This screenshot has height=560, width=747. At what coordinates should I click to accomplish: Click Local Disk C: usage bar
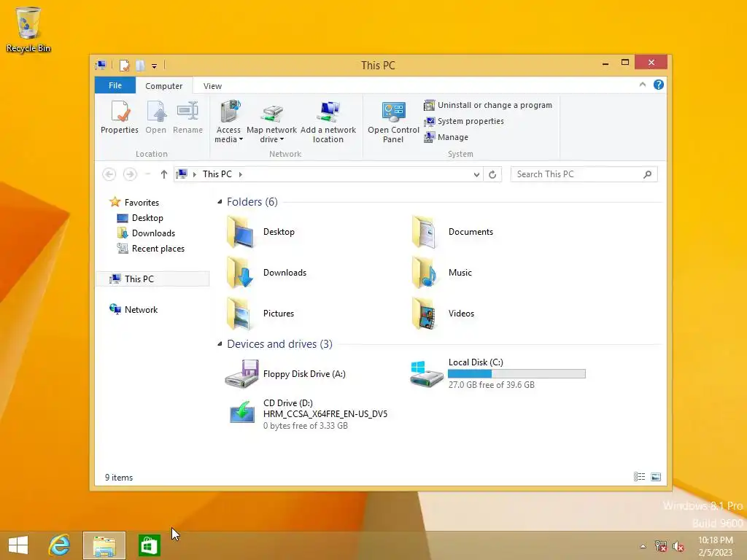coord(516,374)
